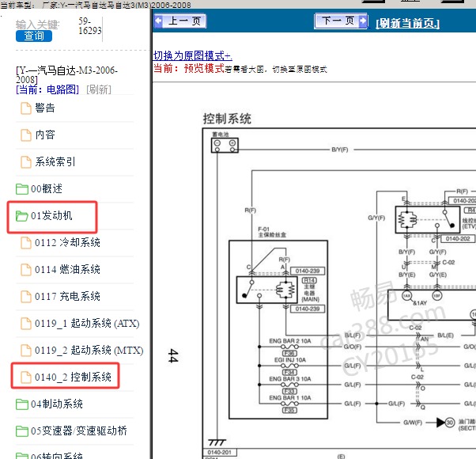476x459 pixels.
Task: Click the 查询 search button
Action: (x=34, y=36)
